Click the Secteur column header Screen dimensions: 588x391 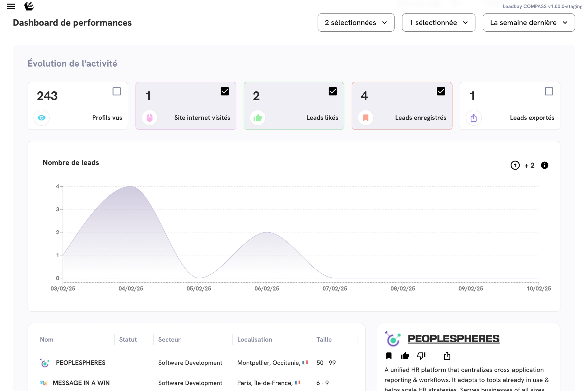pos(169,339)
